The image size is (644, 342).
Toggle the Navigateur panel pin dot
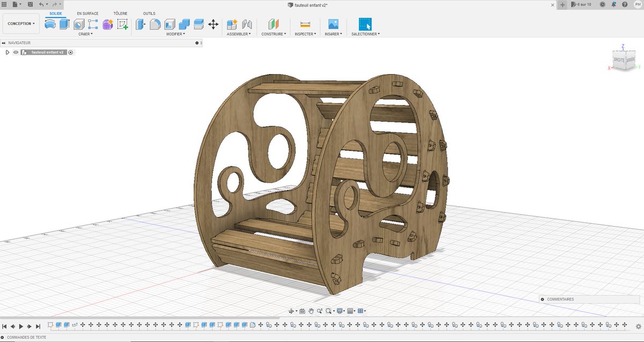point(197,42)
